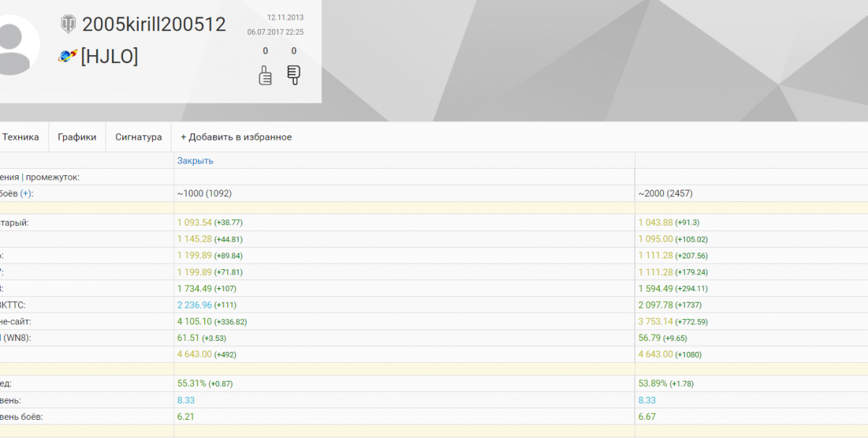Image resolution: width=868 pixels, height=438 pixels.
Task: Open the Сигнатура tab
Action: tap(138, 137)
